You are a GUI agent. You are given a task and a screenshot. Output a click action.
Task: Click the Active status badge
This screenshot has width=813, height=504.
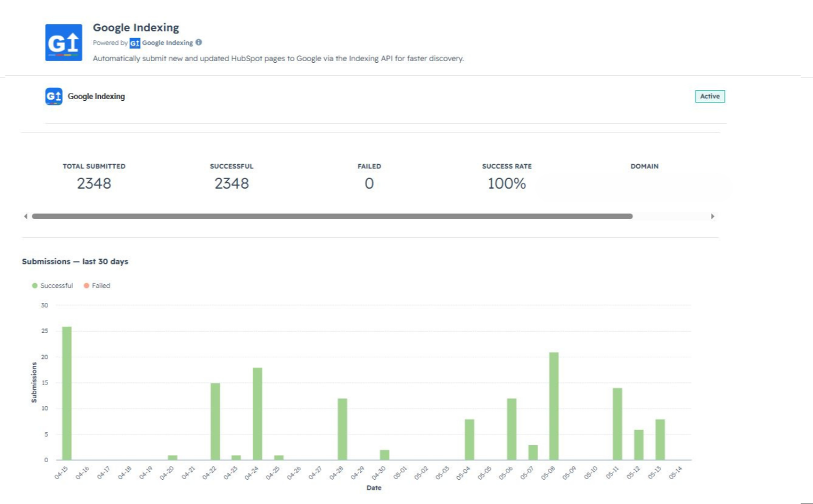pos(710,96)
